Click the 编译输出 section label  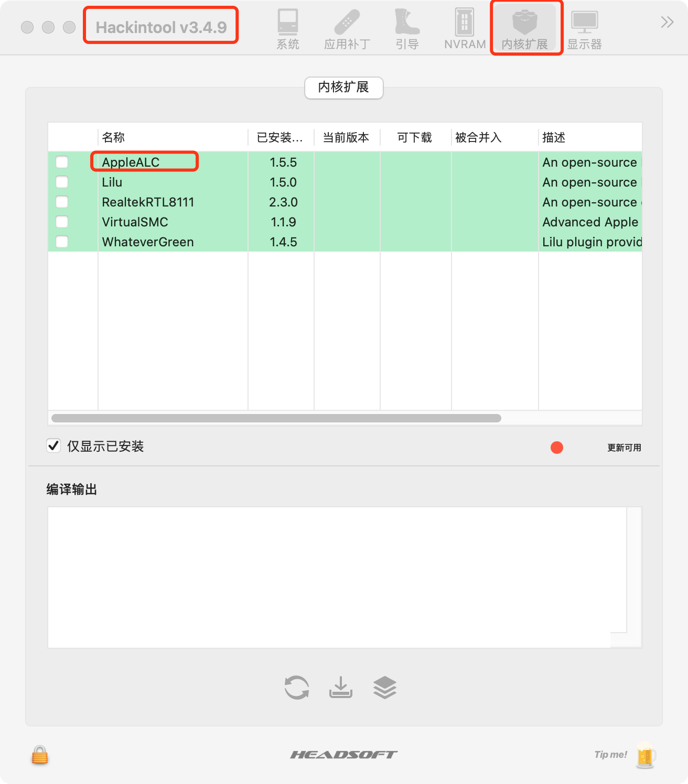71,489
